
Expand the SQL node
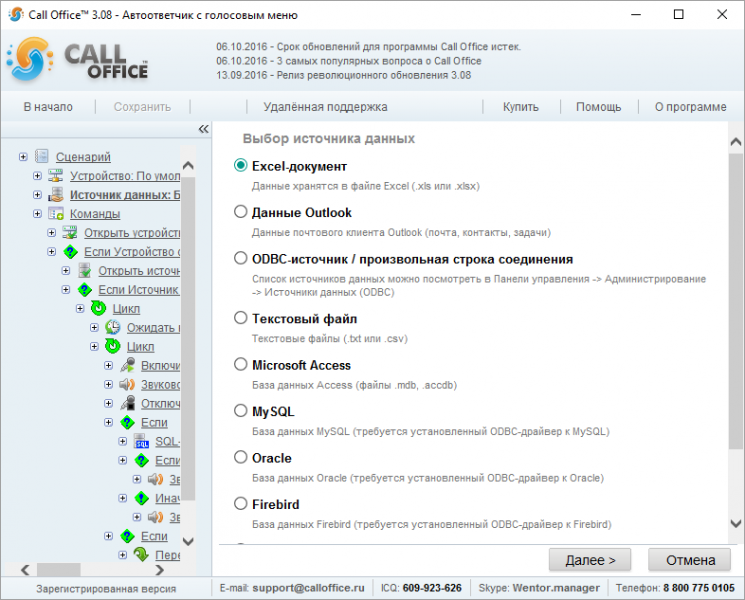pos(123,441)
